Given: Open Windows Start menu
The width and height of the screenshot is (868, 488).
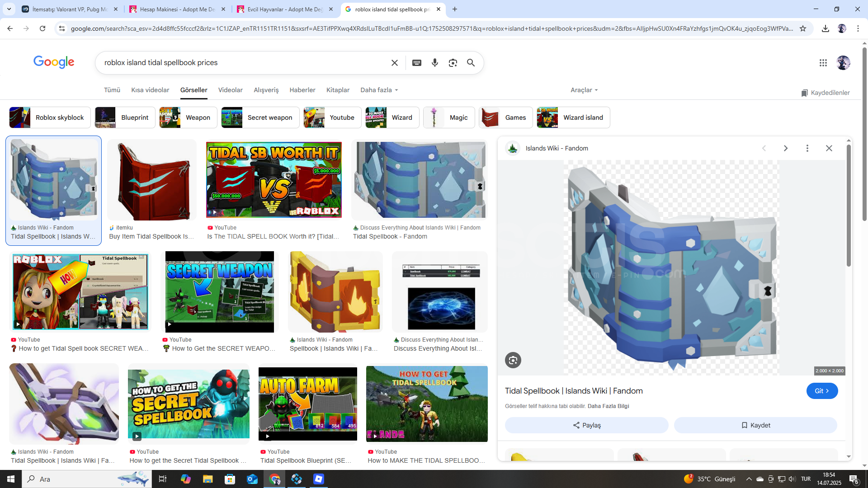Looking at the screenshot, I should [11, 479].
